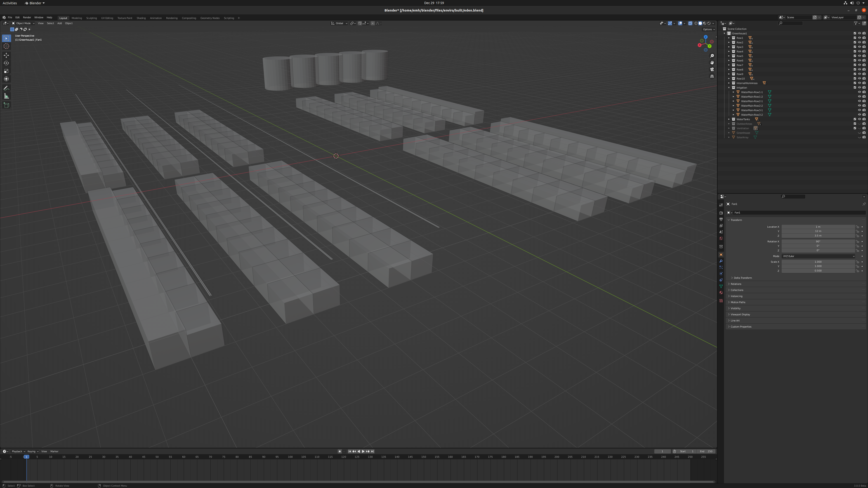Hide Row5 collection with eye icon
This screenshot has width=868, height=488.
859,56
